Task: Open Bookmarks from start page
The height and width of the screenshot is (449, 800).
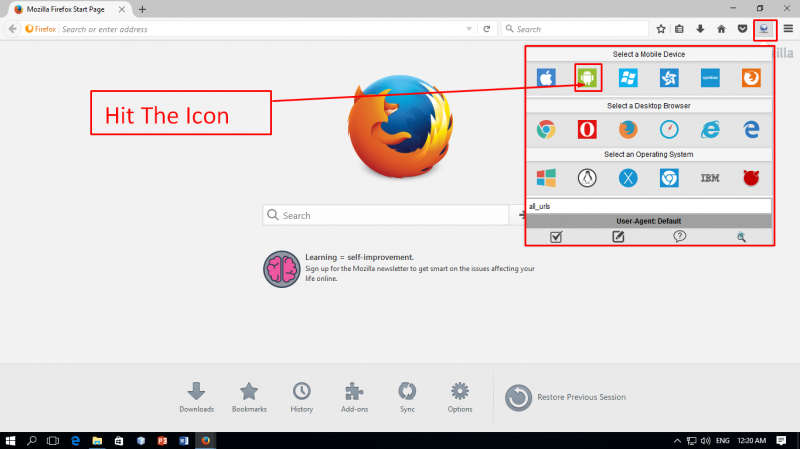Action: tap(249, 397)
